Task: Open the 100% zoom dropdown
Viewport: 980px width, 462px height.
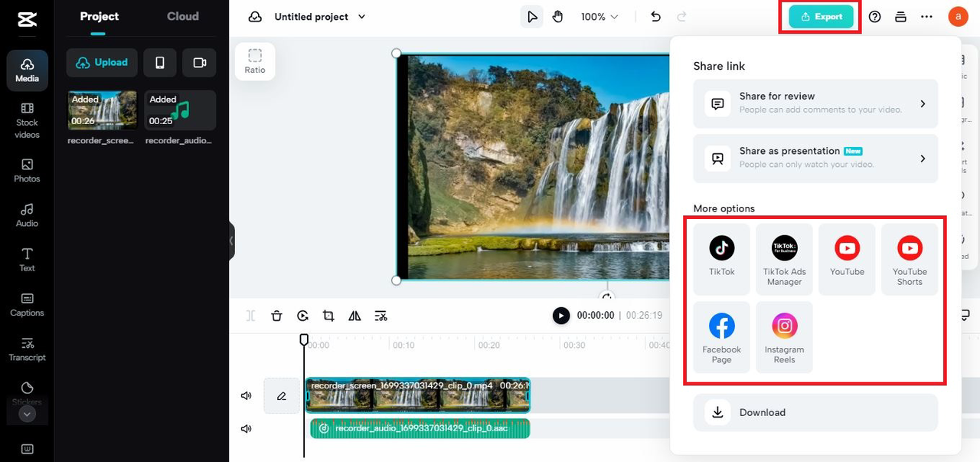Action: [x=599, y=17]
